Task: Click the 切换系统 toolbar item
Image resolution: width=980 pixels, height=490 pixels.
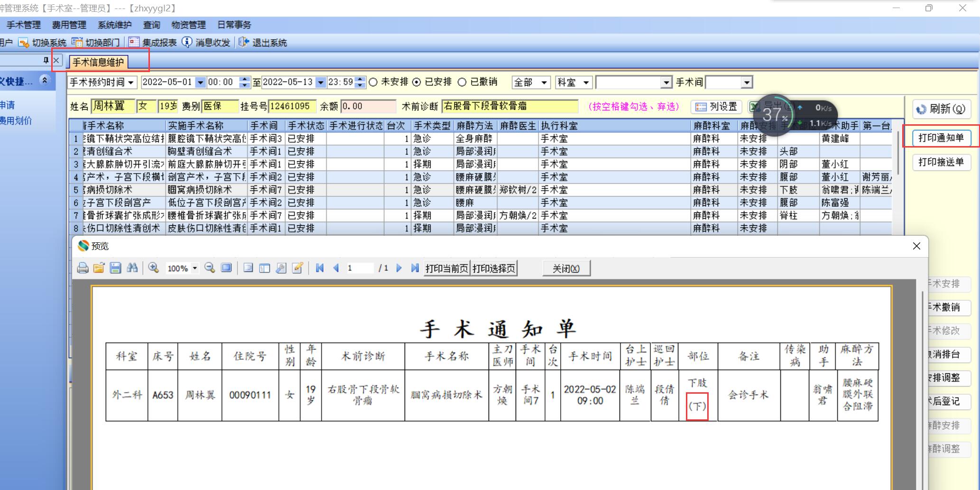Action: pyautogui.click(x=42, y=43)
